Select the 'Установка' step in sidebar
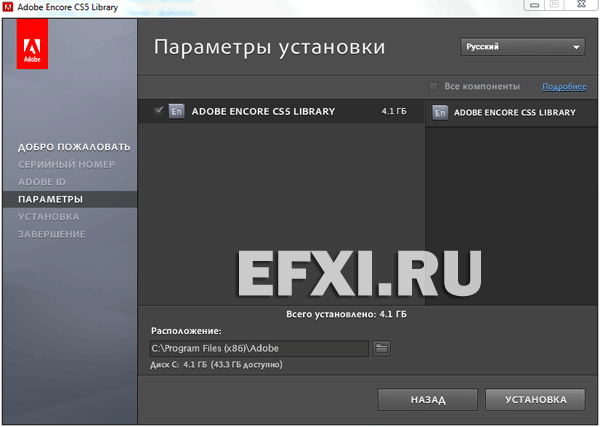Image resolution: width=600 pixels, height=427 pixels. click(x=49, y=217)
